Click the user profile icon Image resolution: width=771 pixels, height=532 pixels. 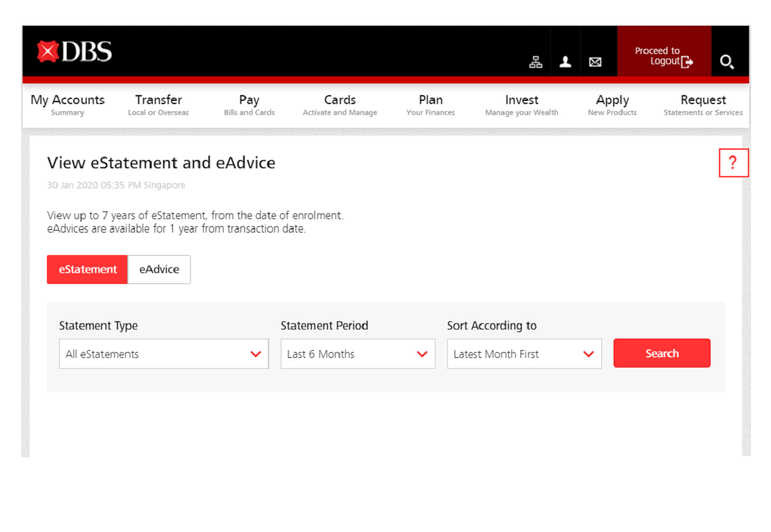click(565, 62)
